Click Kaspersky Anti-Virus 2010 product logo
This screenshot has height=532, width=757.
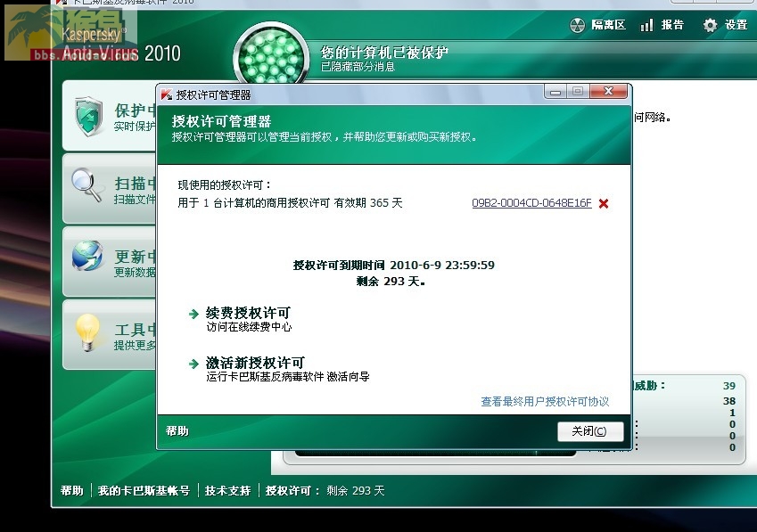coord(121,45)
